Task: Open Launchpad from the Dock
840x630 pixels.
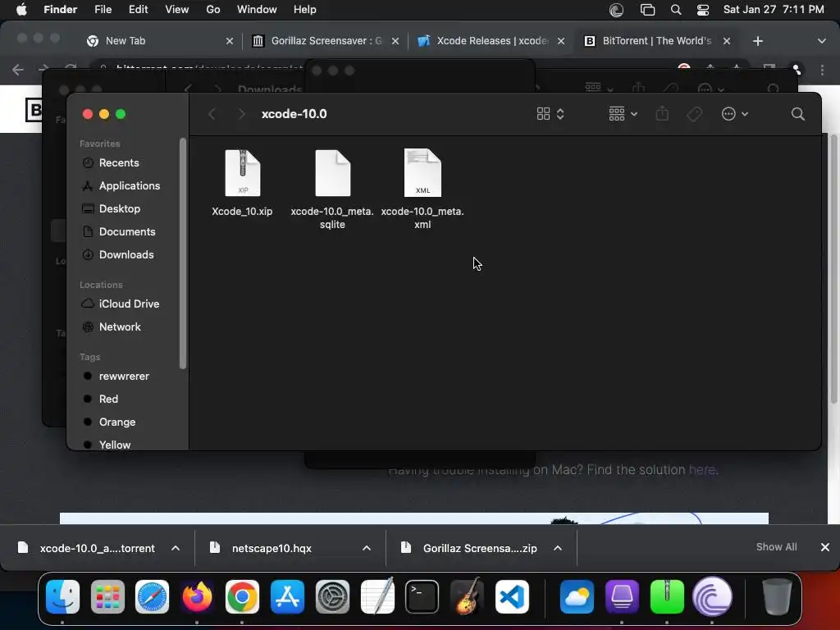Action: click(x=107, y=597)
